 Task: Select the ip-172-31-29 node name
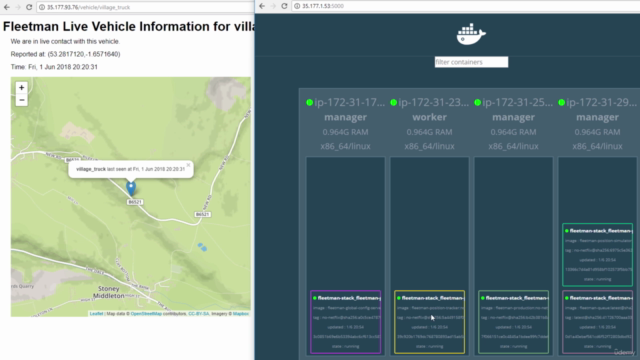click(602, 102)
